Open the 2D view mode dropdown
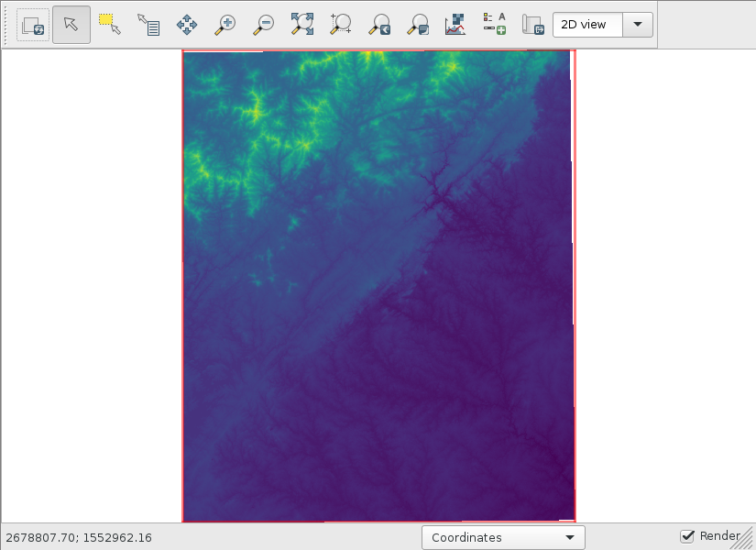Image resolution: width=756 pixels, height=550 pixels. pyautogui.click(x=587, y=25)
